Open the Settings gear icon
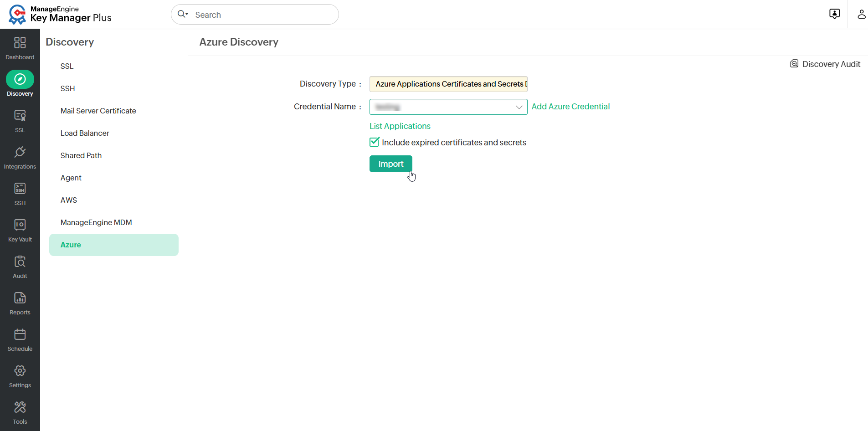Viewport: 868px width, 431px height. point(20,371)
